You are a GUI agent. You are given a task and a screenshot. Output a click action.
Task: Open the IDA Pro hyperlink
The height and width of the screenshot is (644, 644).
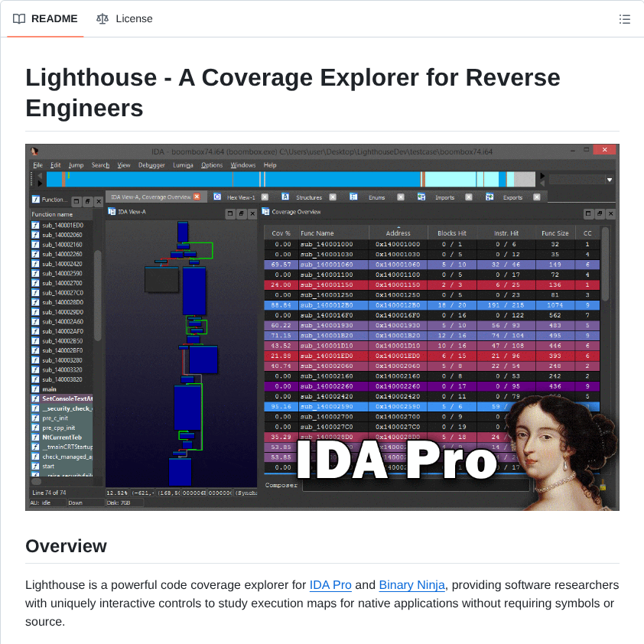[x=330, y=585]
